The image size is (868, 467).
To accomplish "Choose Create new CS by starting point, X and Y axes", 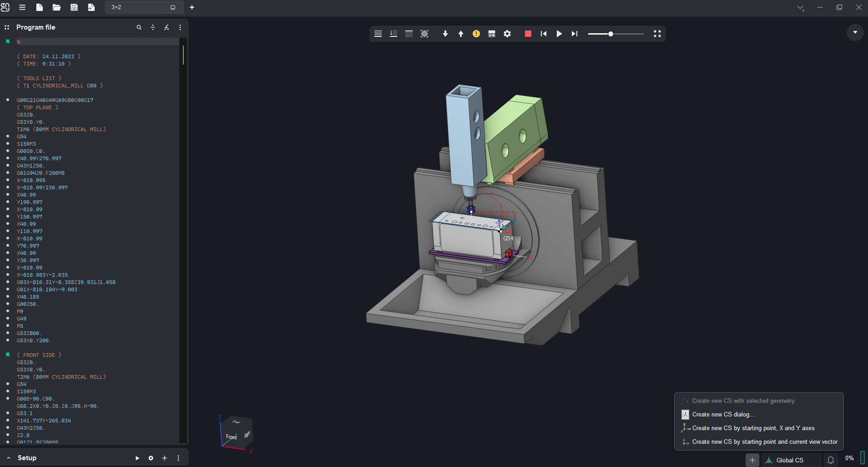I will coord(753,428).
